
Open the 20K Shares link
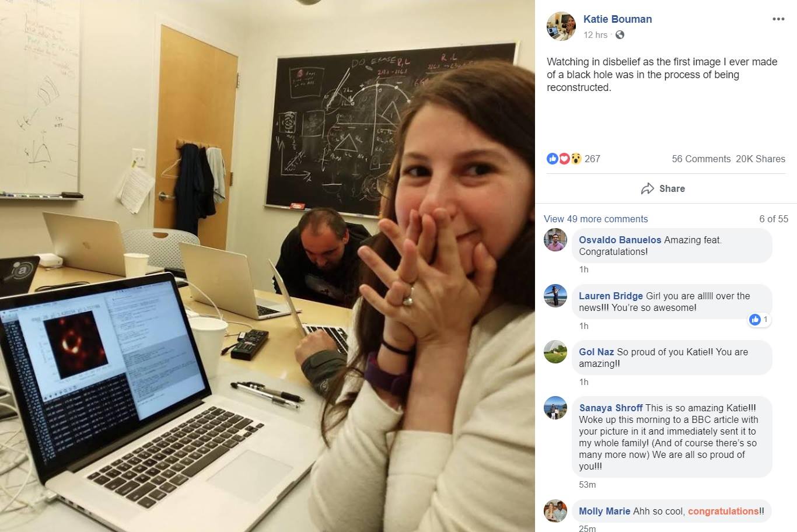point(760,159)
